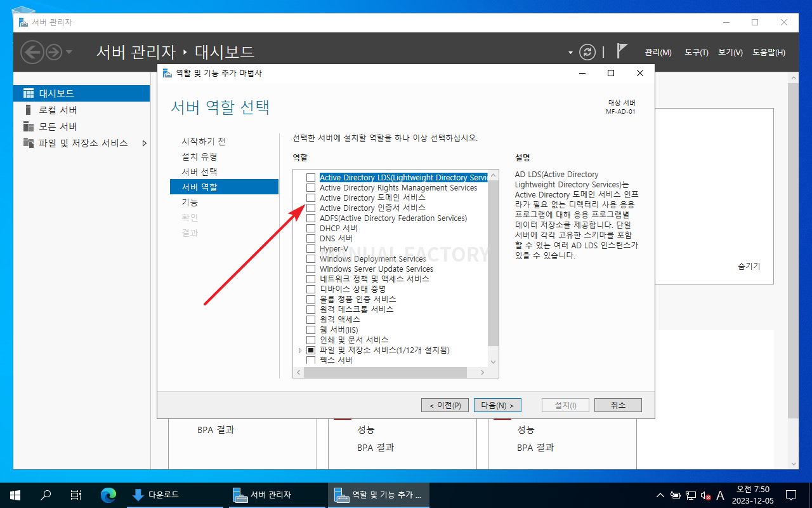Expand arrow beside 파일 및 저장소 서비스 sidebar item

[144, 143]
